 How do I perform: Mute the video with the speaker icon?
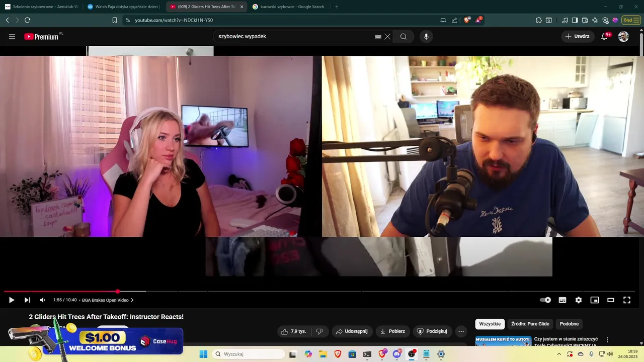42,300
